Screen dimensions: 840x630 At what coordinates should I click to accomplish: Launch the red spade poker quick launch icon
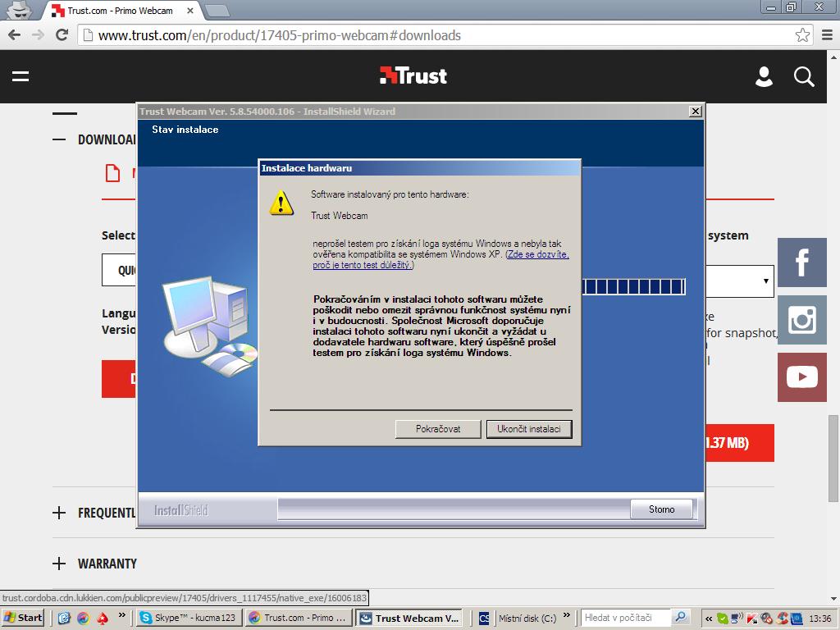pos(102,618)
